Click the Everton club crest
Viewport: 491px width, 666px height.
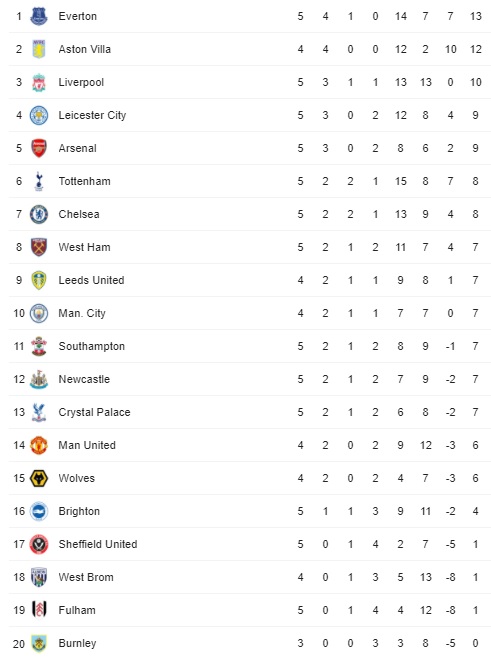pos(39,16)
